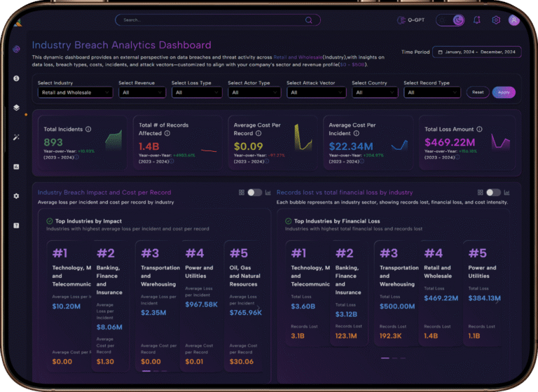The image size is (538, 392).
Task: Toggle the dark mode theme switch
Action: (451, 20)
